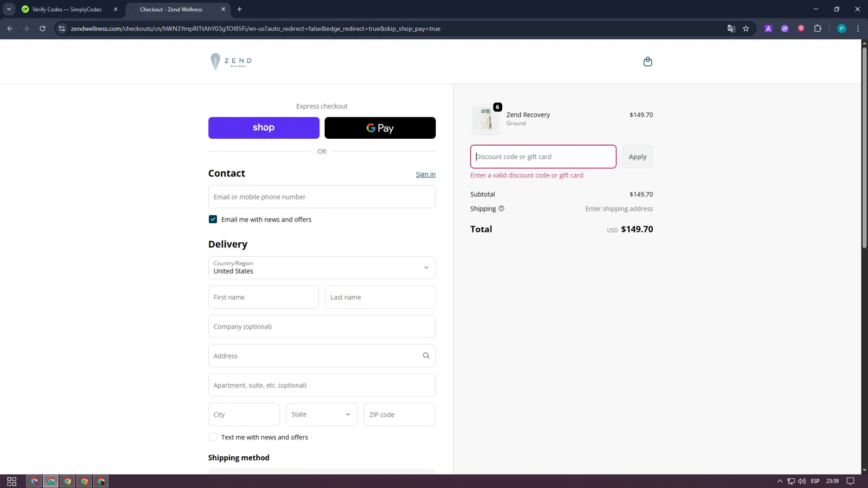Viewport: 868px width, 488px height.
Task: Focus the Apartment, suite, etc. field
Action: 322,385
